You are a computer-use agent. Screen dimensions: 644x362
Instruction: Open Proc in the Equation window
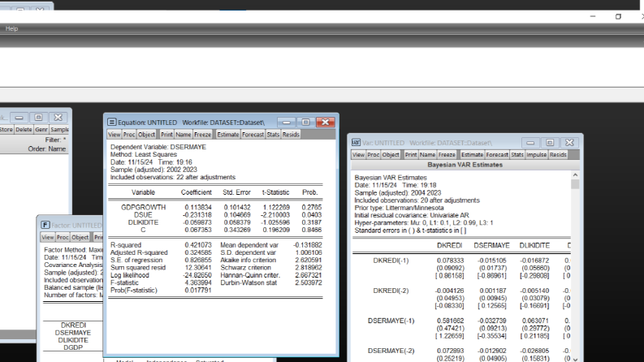[129, 135]
